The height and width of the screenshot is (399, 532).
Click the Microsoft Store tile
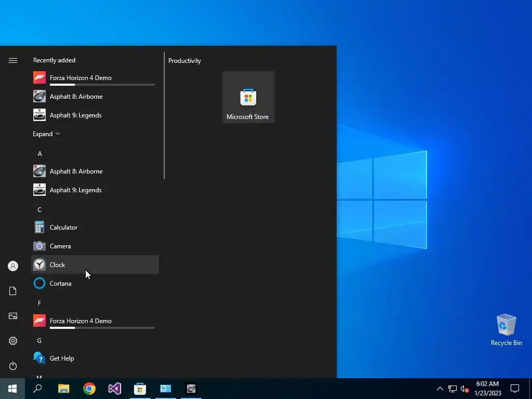[x=248, y=97]
